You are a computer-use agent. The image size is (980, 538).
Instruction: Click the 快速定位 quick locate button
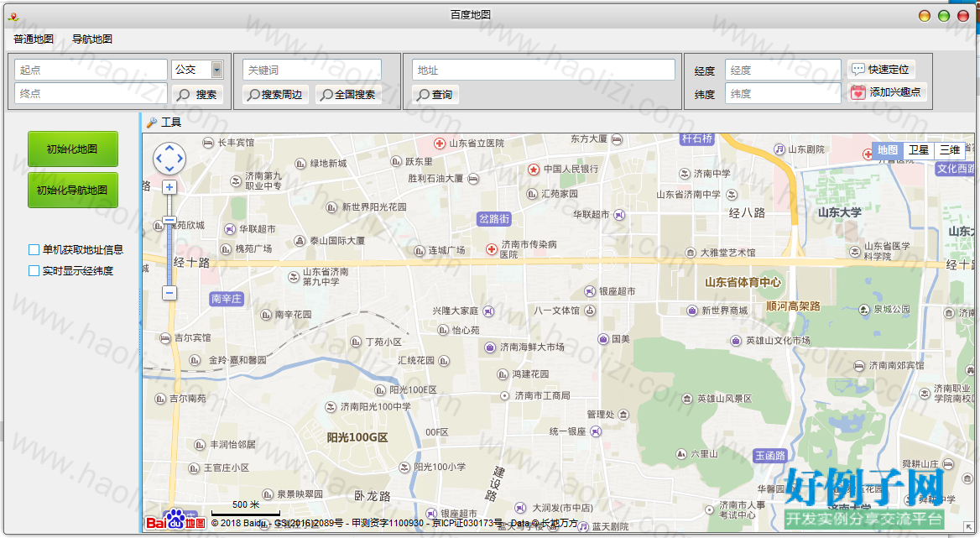[881, 69]
